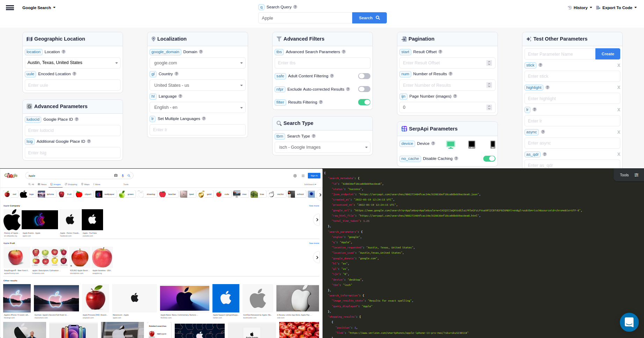Open Google apps grid in preview
Image resolution: width=644 pixels, height=338 pixels.
point(303,176)
